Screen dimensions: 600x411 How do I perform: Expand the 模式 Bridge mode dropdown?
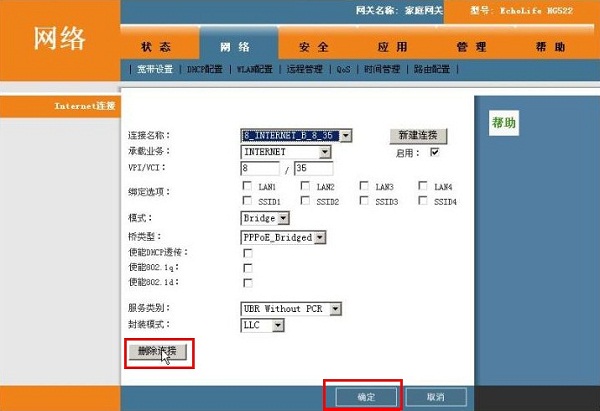283,218
